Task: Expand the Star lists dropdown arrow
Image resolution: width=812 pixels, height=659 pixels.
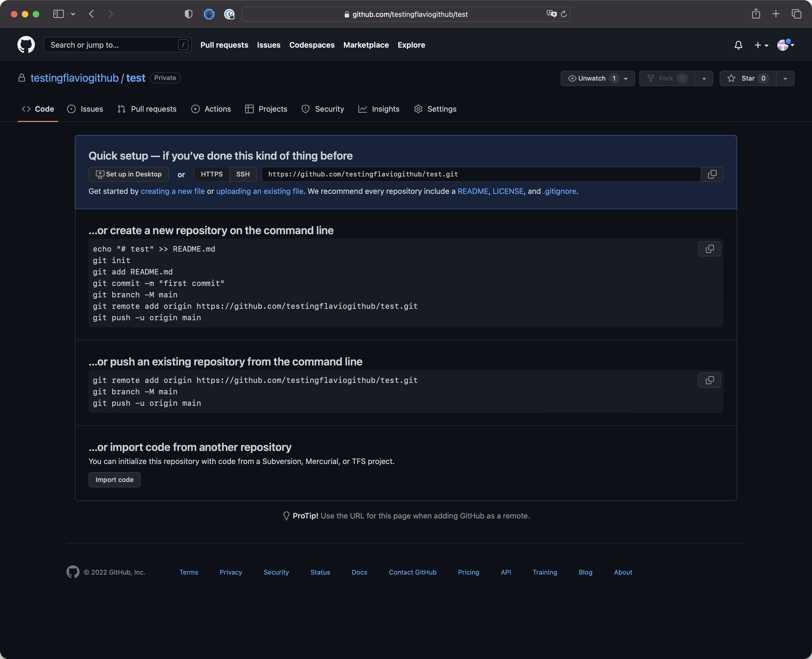Action: click(785, 79)
